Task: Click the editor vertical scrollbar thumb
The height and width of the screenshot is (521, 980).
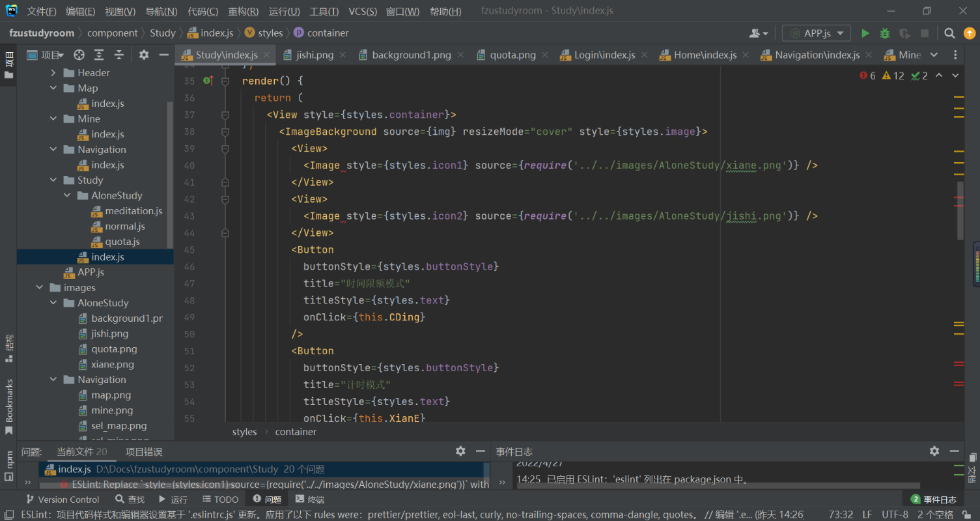Action: (960, 210)
